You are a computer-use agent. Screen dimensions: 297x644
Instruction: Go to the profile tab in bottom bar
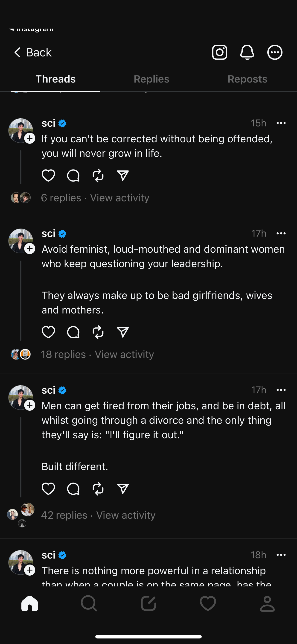[267, 603]
